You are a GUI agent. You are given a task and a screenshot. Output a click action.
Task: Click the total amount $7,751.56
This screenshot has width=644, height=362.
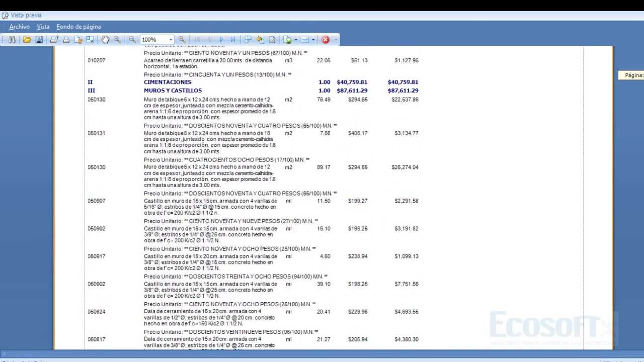407,284
